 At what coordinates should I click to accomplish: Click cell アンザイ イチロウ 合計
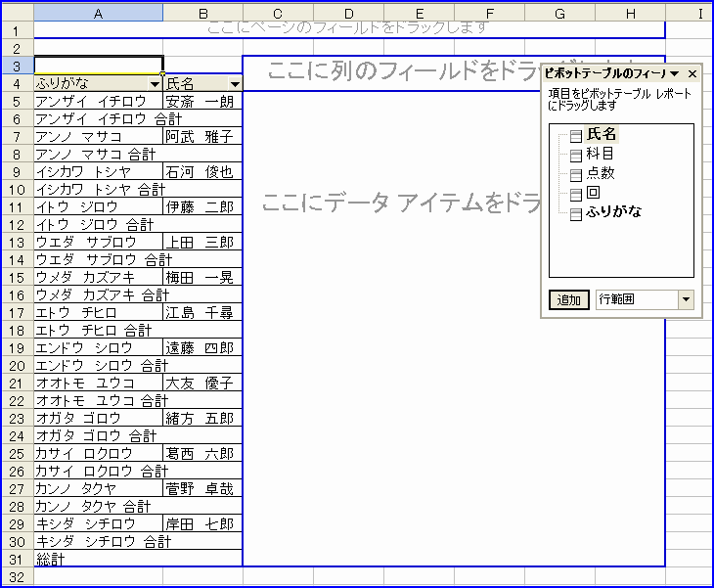pyautogui.click(x=138, y=119)
